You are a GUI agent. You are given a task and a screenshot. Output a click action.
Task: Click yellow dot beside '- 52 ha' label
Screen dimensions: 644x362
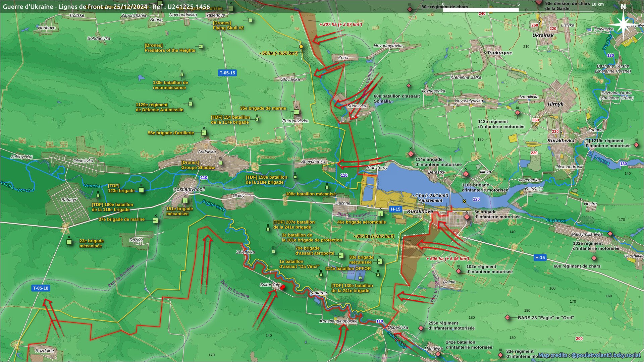301,47
